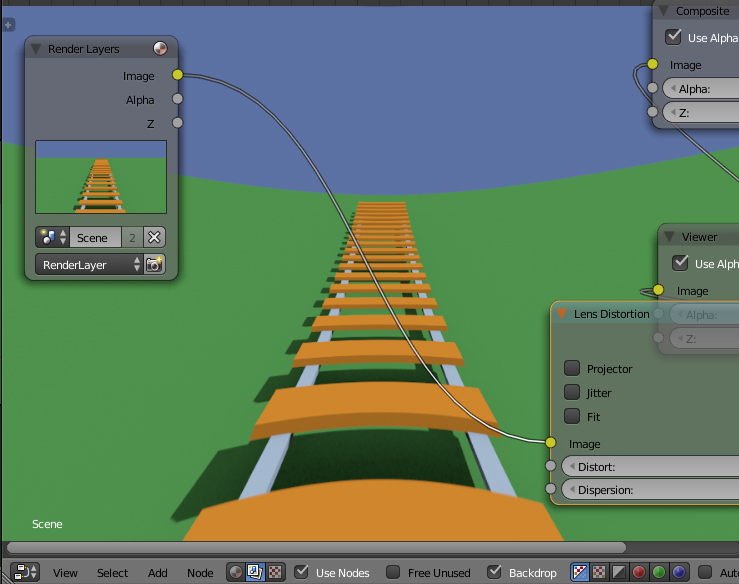Click Render Layers Image output socket
This screenshot has width=739, height=584.
[x=178, y=74]
